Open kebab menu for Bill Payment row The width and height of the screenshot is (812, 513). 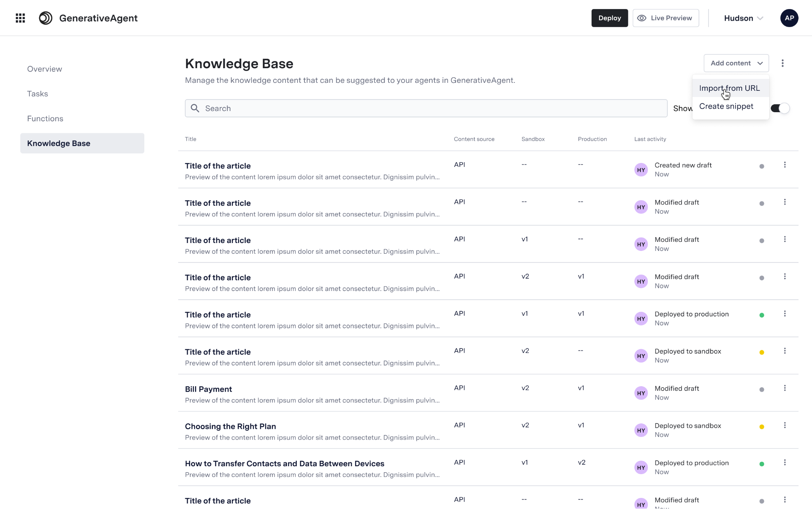coord(785,388)
